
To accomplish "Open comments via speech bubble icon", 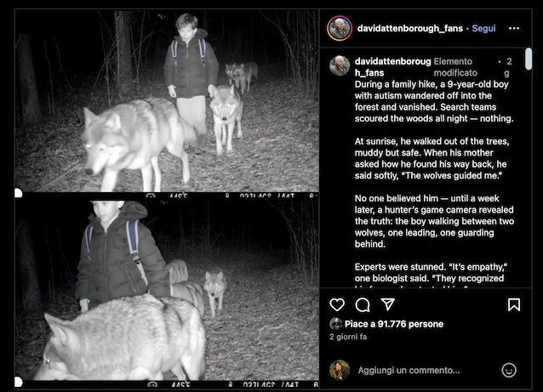I will (x=363, y=304).
